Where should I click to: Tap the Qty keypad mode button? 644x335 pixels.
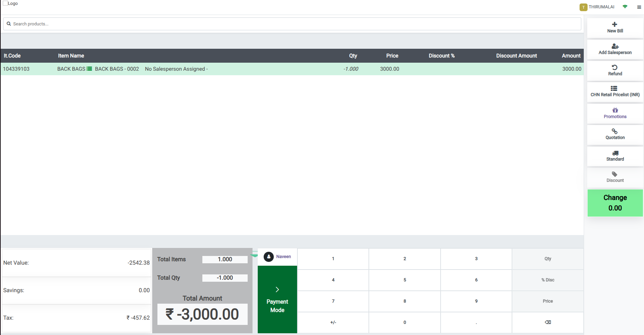click(548, 259)
